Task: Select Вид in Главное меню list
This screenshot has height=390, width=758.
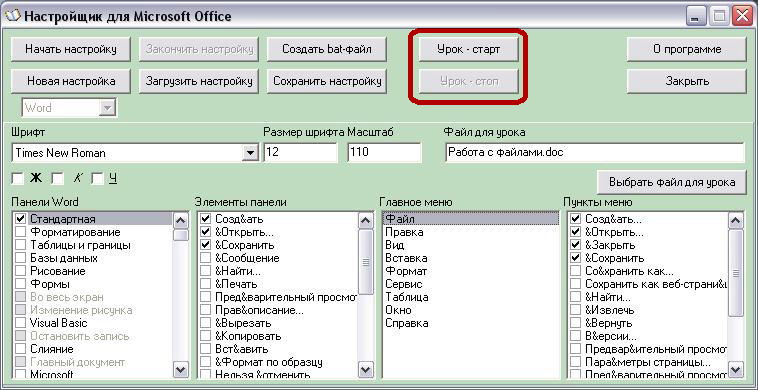Action: coord(470,245)
